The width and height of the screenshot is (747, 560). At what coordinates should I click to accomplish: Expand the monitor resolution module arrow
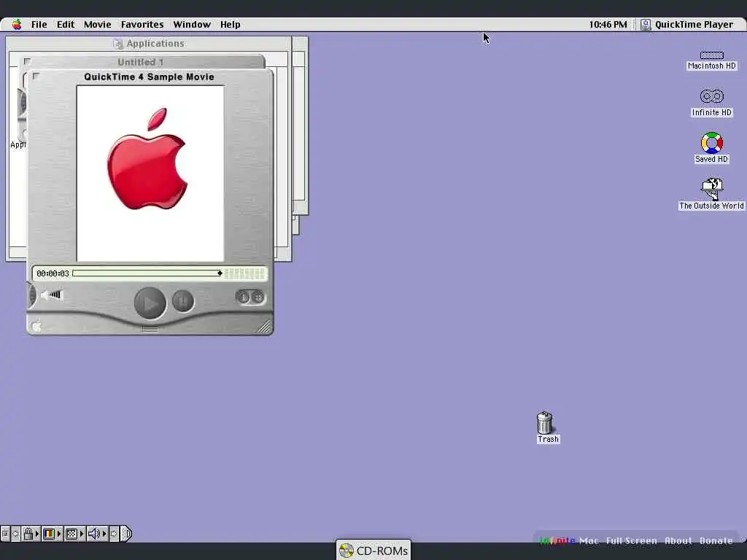(82, 534)
